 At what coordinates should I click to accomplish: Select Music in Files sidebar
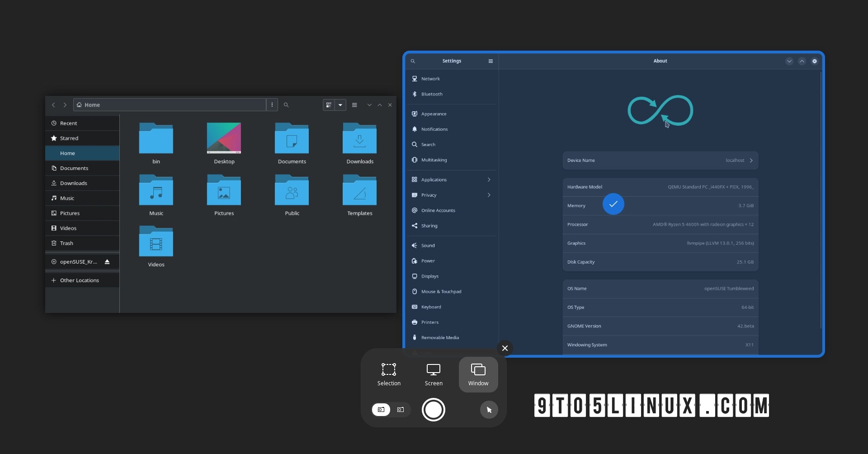click(82, 198)
